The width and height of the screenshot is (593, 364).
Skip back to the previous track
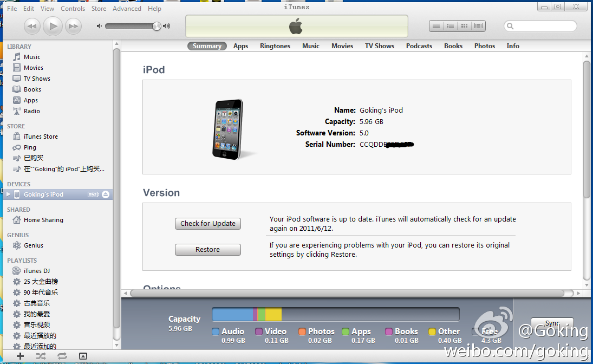pyautogui.click(x=32, y=26)
